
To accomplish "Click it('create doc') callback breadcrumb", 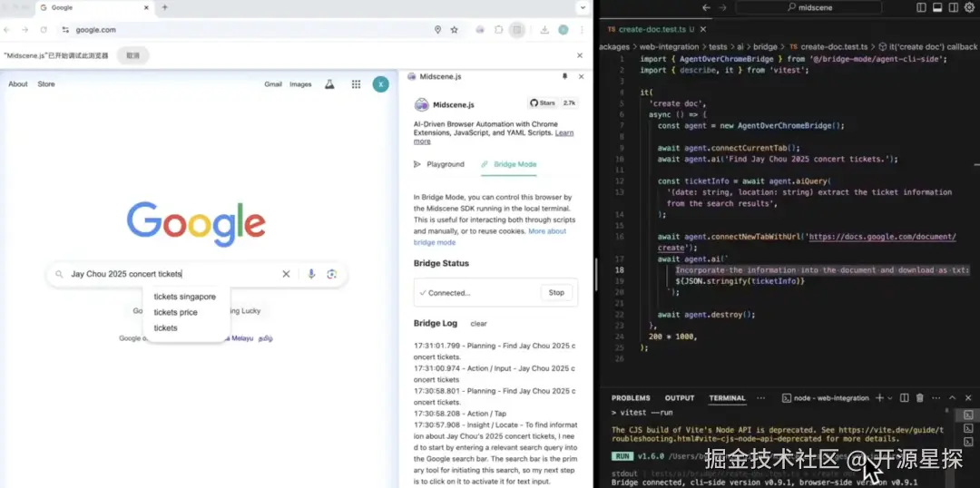I will (927, 47).
